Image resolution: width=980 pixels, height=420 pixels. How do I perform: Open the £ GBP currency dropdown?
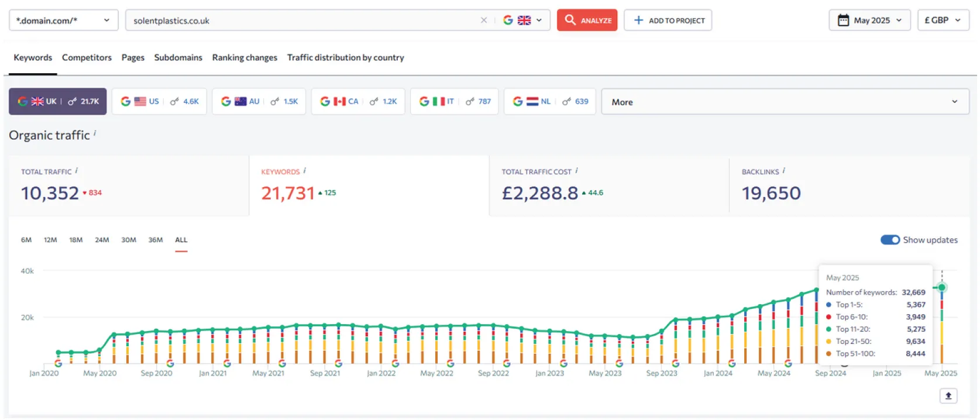click(x=943, y=20)
